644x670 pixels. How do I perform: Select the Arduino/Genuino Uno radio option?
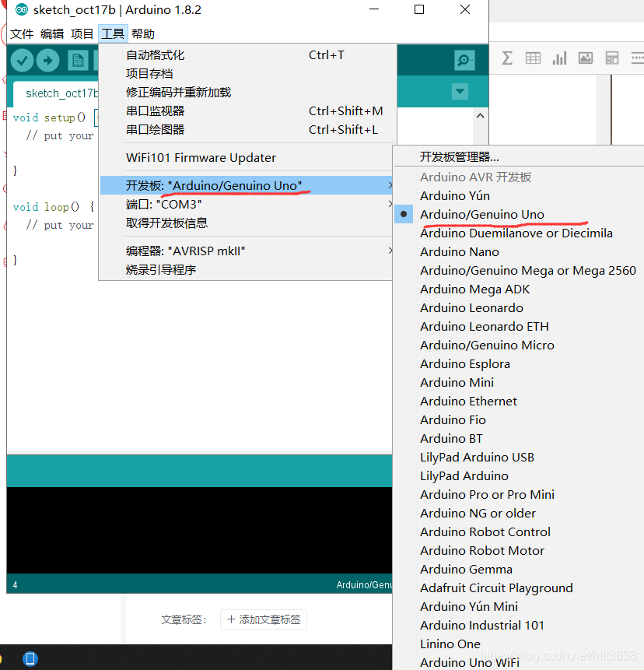click(519, 214)
